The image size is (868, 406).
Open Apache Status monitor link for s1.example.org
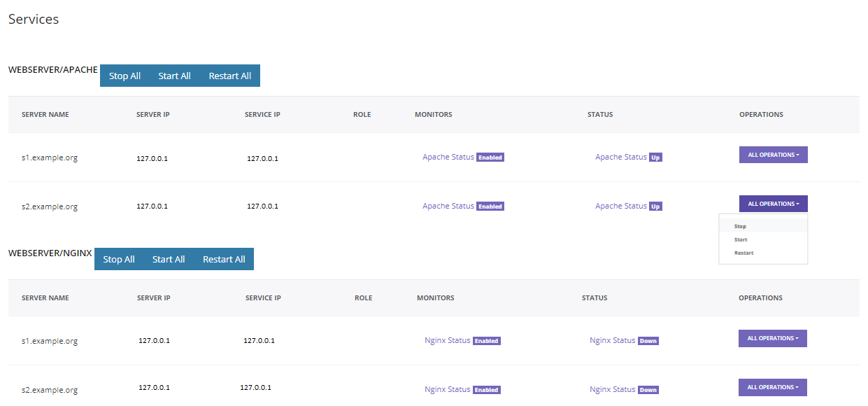coord(448,157)
